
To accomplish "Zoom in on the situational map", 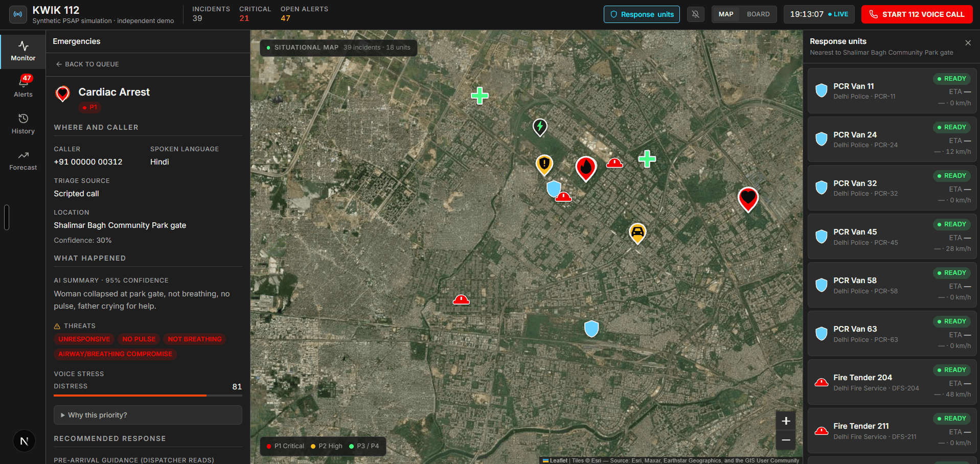I will point(786,421).
